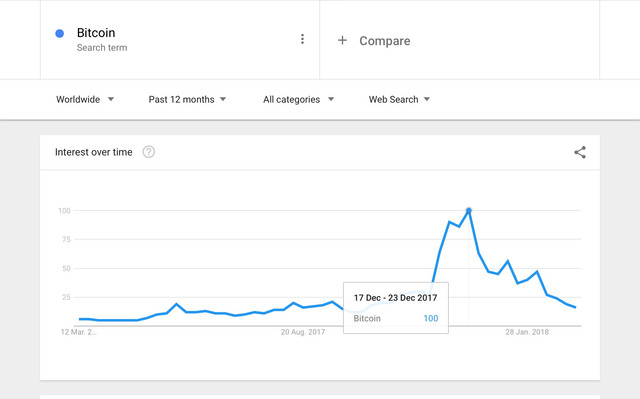Click the share icon on Interest over time
Screen dimensions: 640x399
click(580, 152)
